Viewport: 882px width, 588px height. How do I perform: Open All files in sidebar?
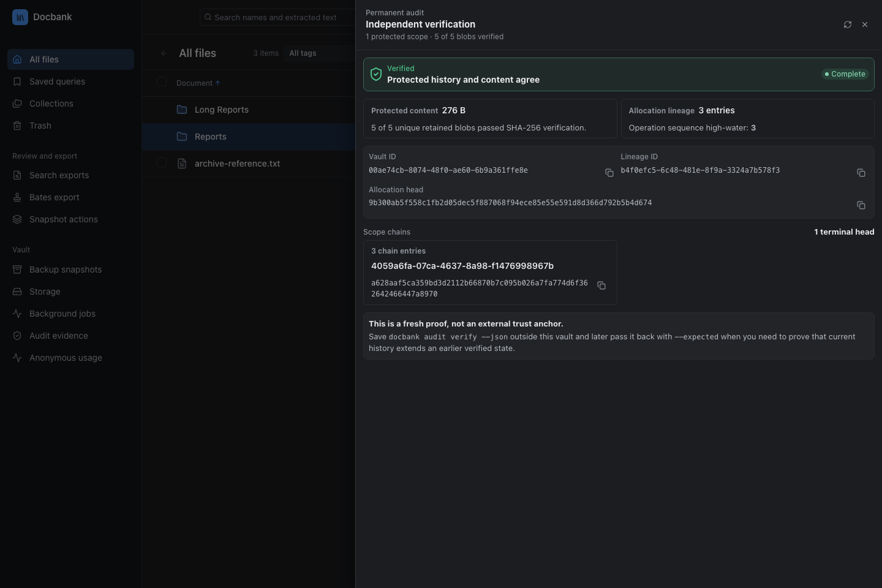pyautogui.click(x=70, y=59)
